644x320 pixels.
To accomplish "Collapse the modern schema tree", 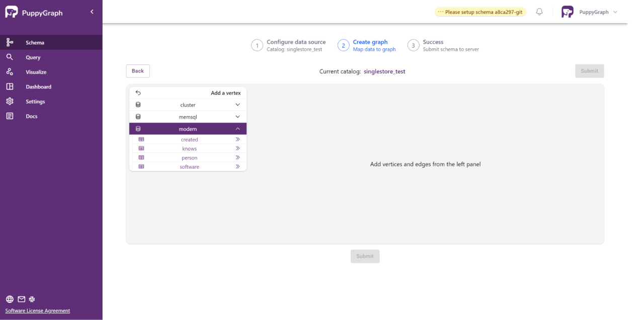I will click(x=237, y=128).
